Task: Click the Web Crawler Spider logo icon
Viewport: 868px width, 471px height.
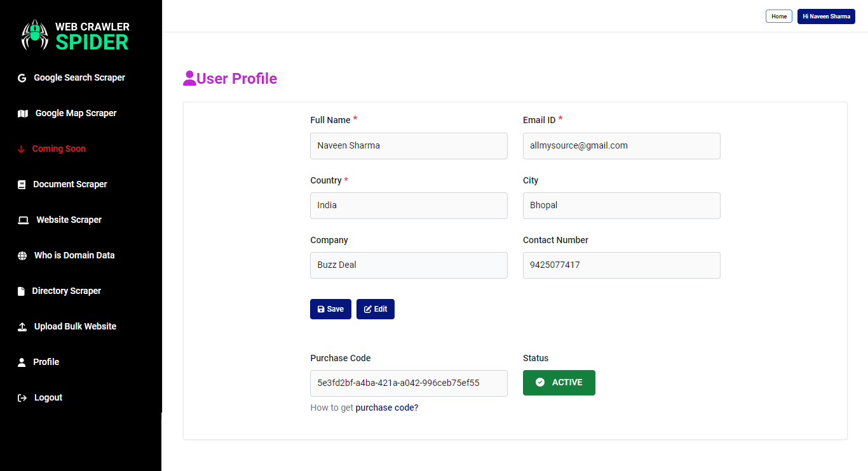Action: tap(35, 35)
